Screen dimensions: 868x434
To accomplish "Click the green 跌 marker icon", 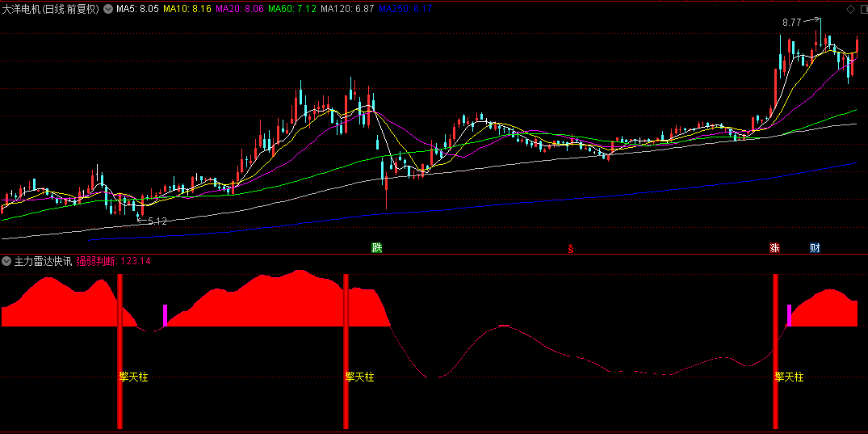I will [x=377, y=248].
